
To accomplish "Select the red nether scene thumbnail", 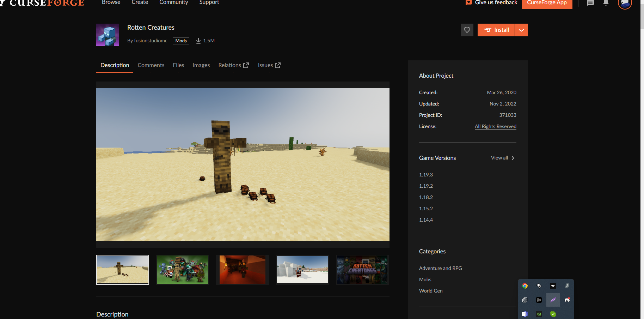I will pos(243,270).
